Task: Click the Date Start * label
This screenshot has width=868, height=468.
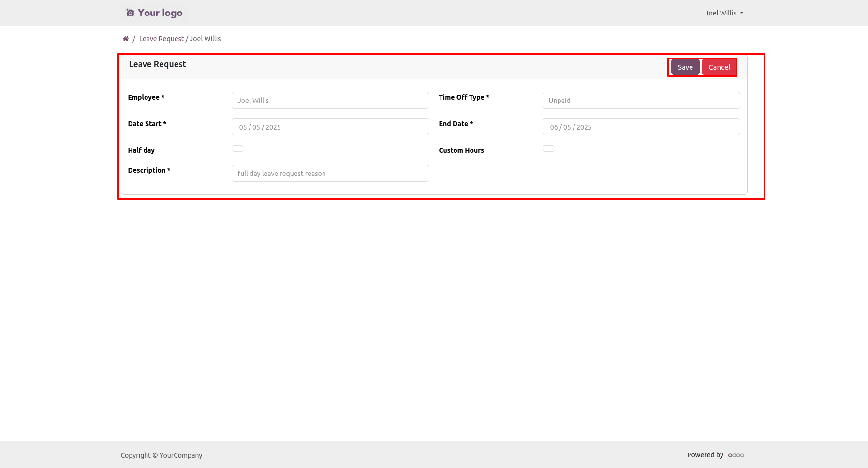Action: pos(147,124)
